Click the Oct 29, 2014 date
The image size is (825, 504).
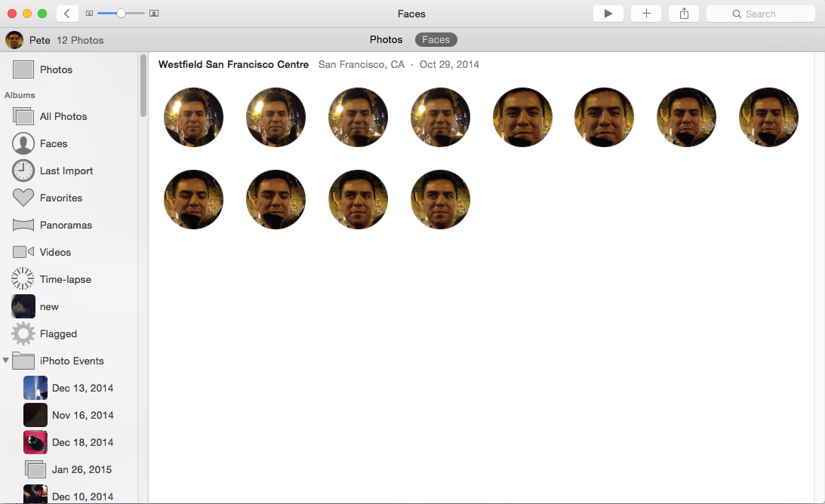(x=449, y=64)
